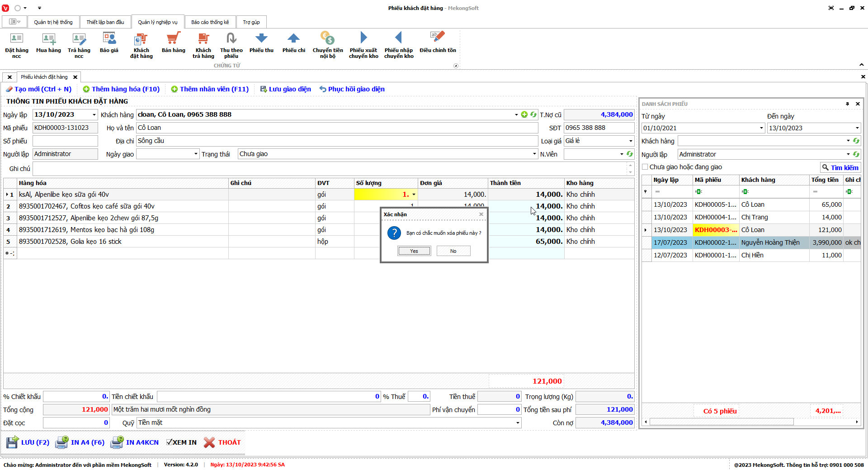
Task: Switch to Báo cáo thống kê tab
Action: click(x=210, y=22)
